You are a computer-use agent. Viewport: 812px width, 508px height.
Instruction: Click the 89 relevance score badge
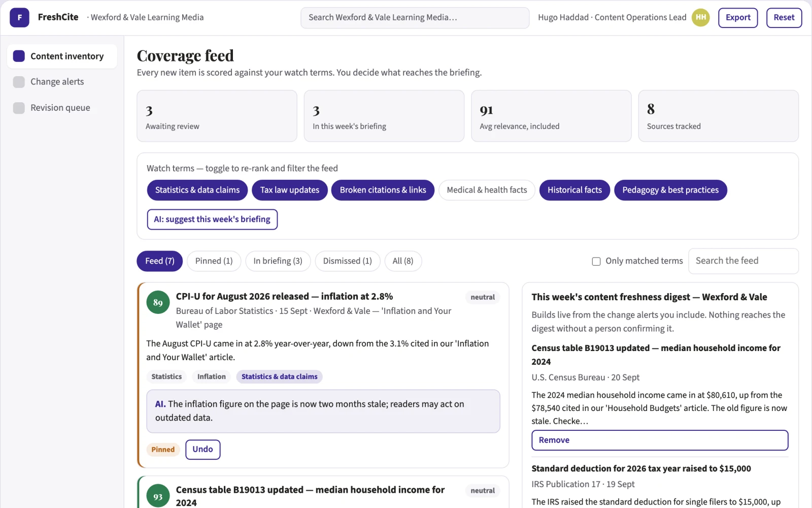click(158, 303)
